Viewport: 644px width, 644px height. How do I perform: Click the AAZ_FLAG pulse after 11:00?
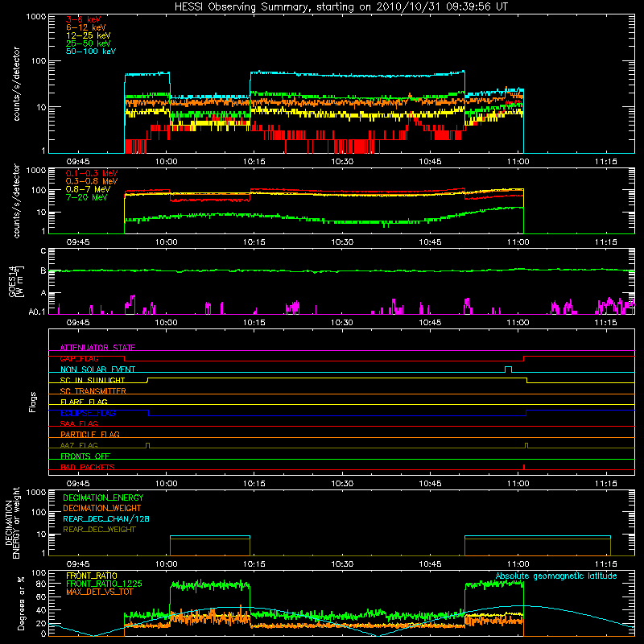click(526, 445)
